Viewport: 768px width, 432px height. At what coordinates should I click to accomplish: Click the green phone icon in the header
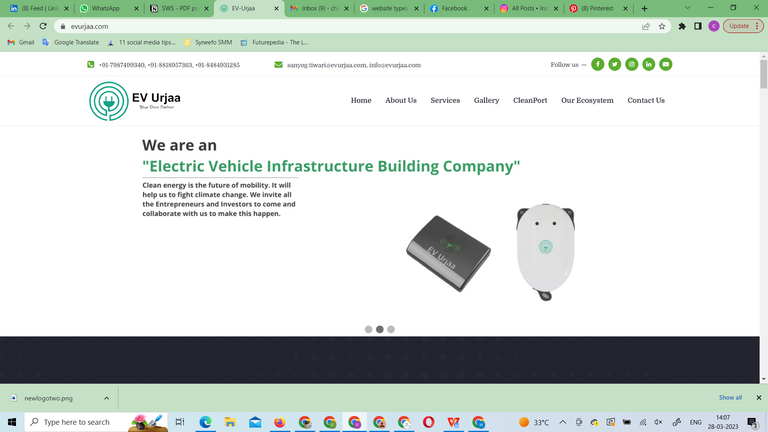(91, 65)
